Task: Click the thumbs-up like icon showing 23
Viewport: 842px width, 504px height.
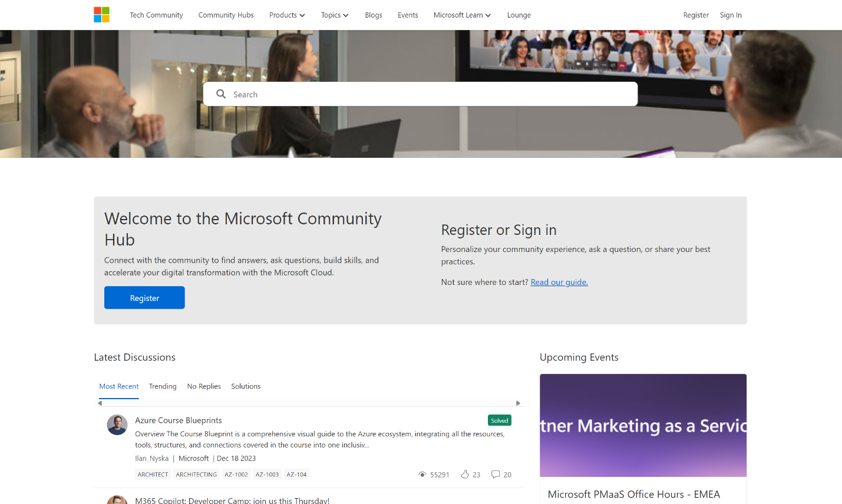Action: [465, 474]
